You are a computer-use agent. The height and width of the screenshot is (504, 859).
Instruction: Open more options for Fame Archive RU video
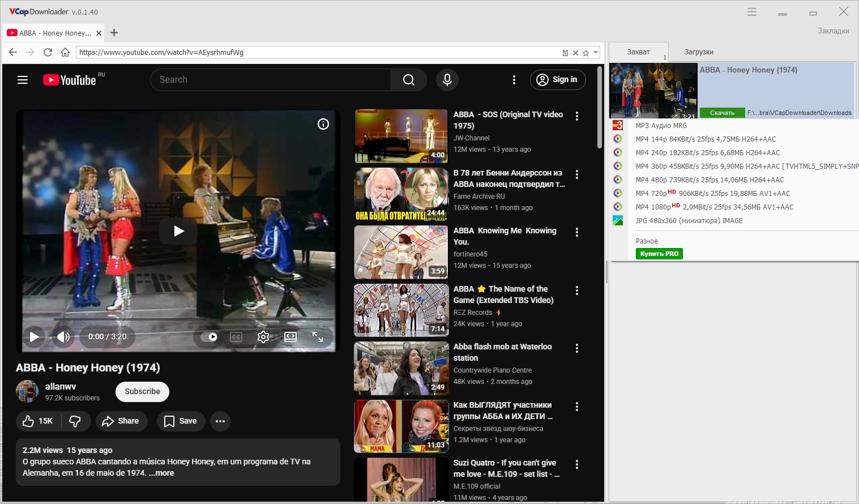[x=577, y=174]
